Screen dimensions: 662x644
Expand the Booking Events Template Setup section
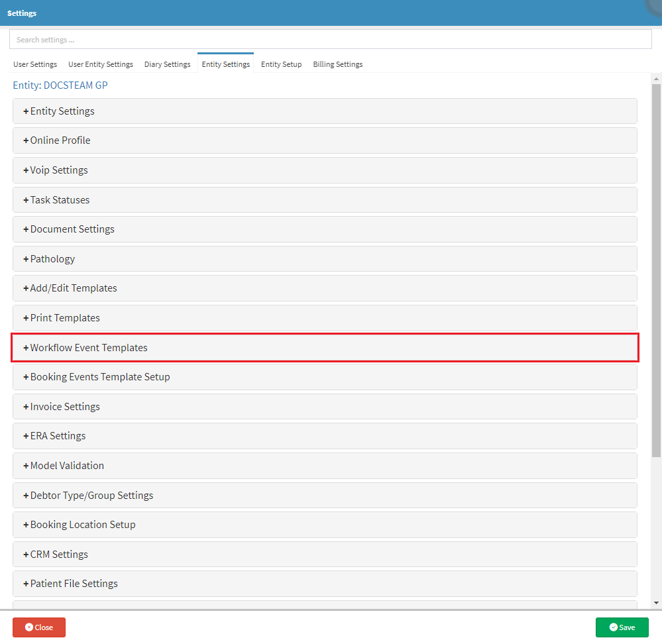pos(325,377)
